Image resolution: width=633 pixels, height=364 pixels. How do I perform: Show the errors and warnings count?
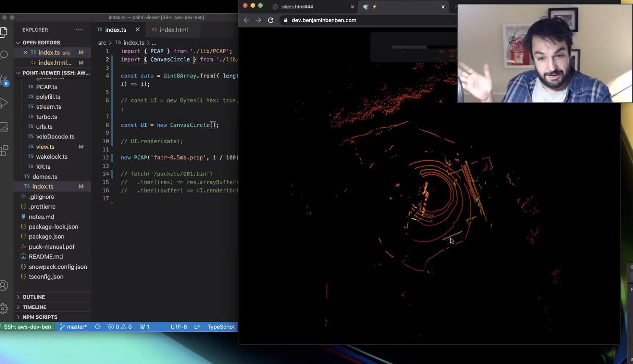(120, 327)
